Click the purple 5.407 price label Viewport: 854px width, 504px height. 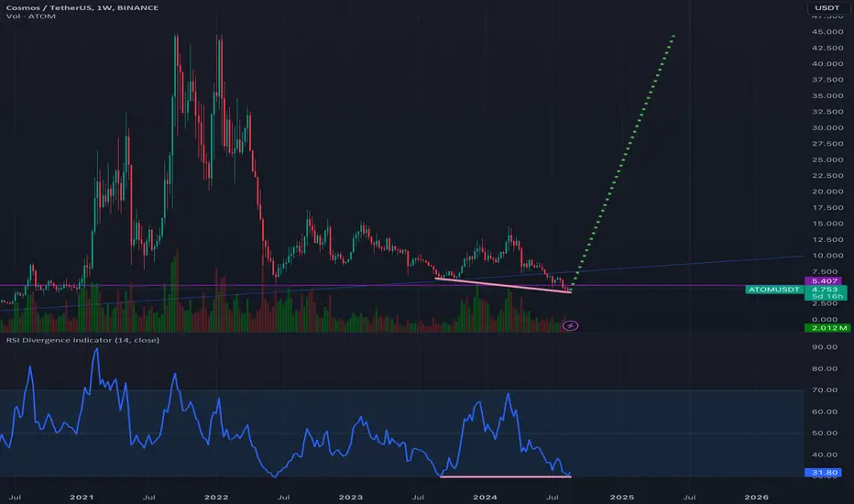pyautogui.click(x=825, y=281)
